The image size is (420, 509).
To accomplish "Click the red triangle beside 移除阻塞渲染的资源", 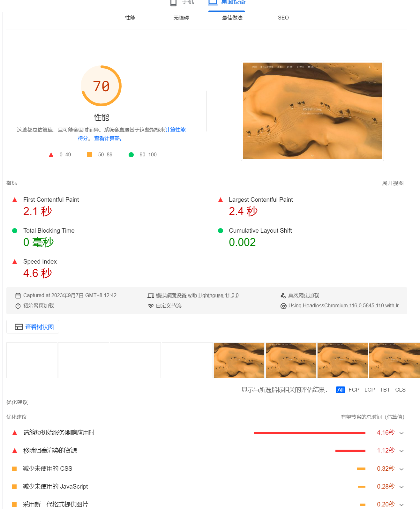I will pos(15,451).
